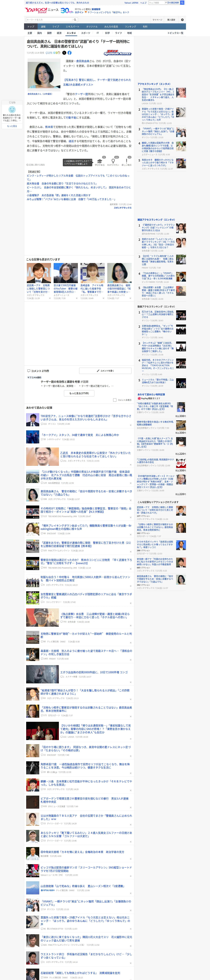
Task: Share the article on Facebook
Action: tap(69, 53)
